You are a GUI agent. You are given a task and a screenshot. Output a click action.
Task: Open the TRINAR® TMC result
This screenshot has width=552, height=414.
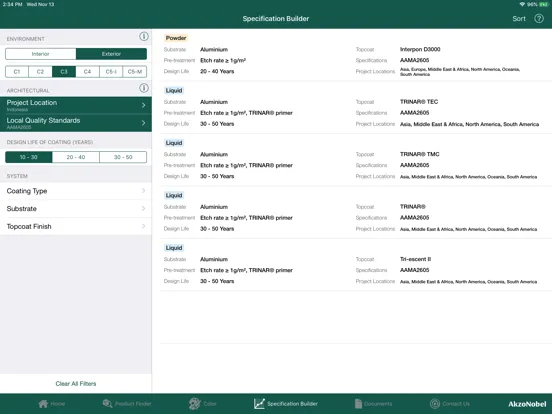pos(356,160)
